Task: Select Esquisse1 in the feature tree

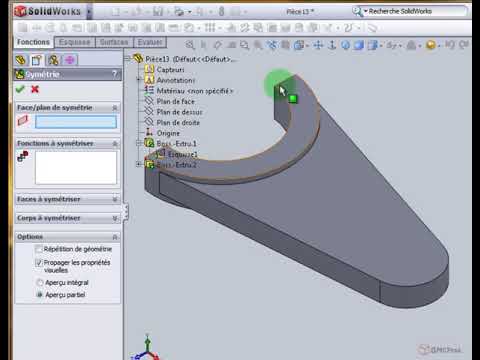Action: [183, 154]
